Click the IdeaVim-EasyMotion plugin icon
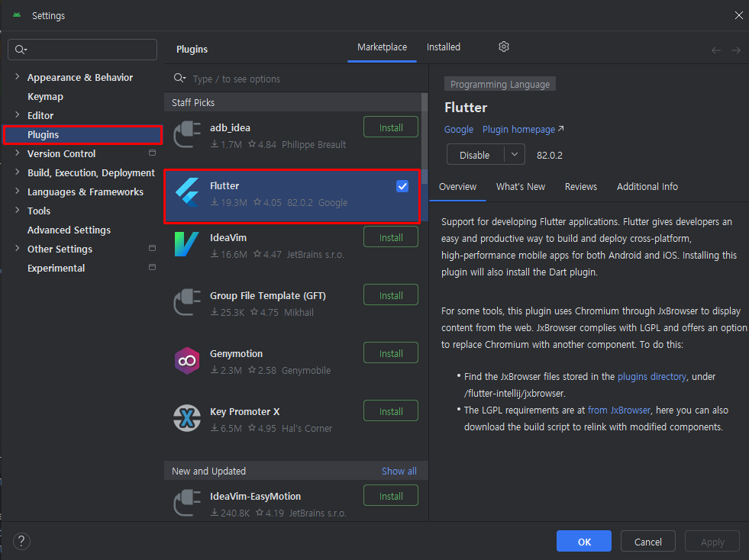The image size is (749, 560). (x=187, y=504)
